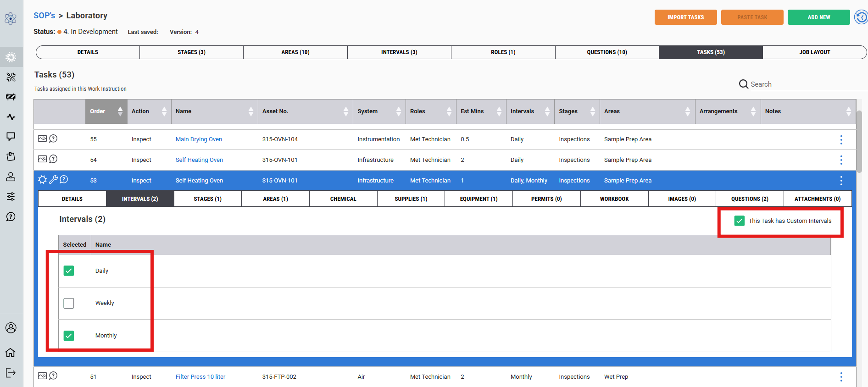The width and height of the screenshot is (868, 387).
Task: Click the PASTE TASK button
Action: 752,17
